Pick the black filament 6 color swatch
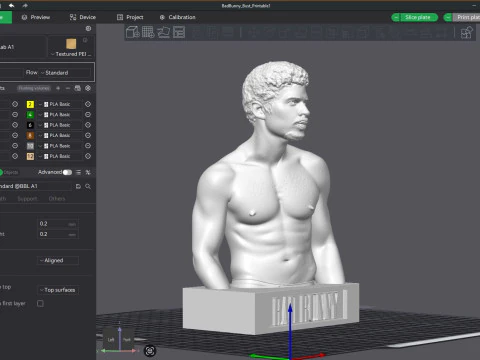Screen dimensions: 480x360 (30, 125)
